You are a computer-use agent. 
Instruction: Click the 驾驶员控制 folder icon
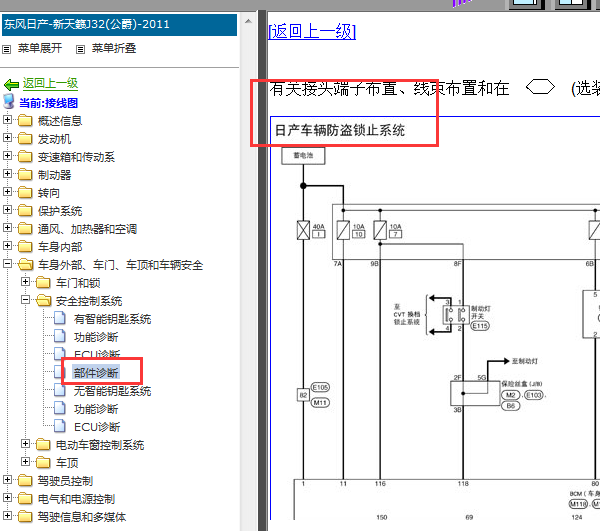(25, 480)
